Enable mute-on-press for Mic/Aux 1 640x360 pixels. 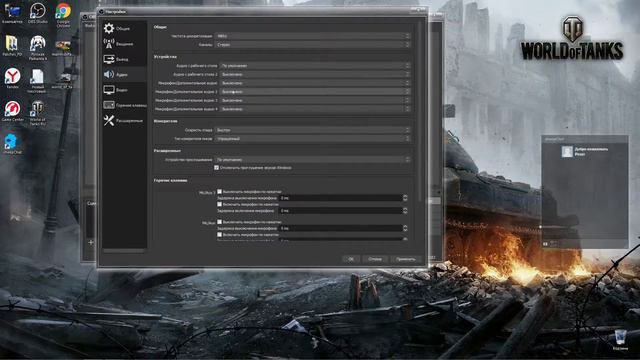[x=220, y=191]
